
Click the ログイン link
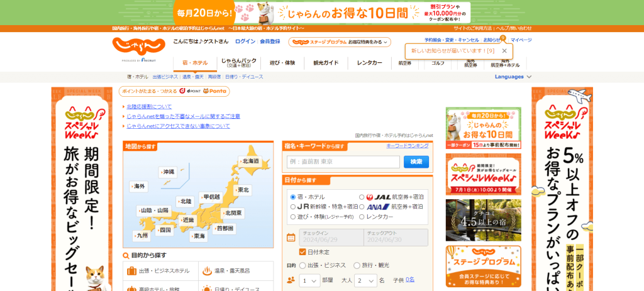pyautogui.click(x=245, y=41)
